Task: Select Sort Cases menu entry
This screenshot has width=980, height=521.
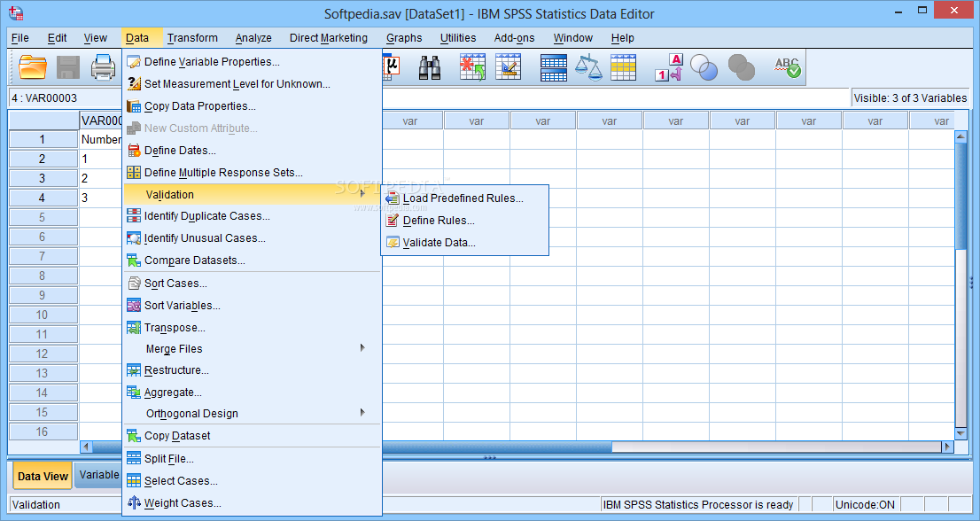Action: pos(253,284)
